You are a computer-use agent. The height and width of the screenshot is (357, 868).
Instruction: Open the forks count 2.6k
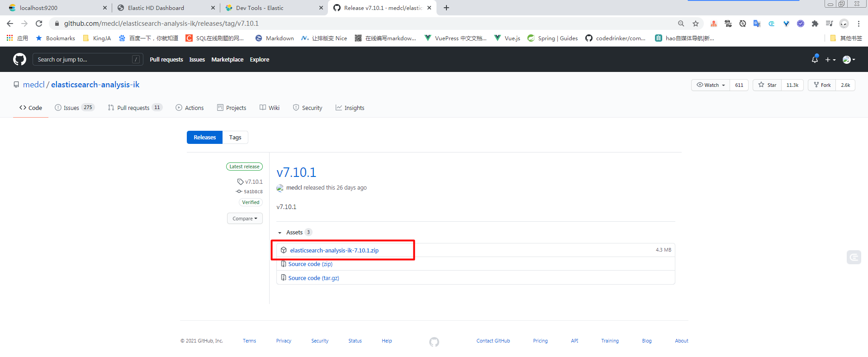[x=845, y=85]
